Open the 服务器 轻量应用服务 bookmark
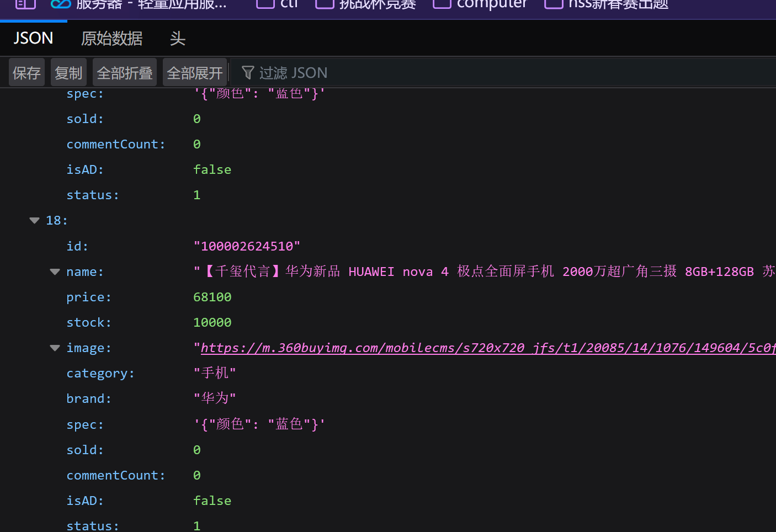 pos(138,4)
